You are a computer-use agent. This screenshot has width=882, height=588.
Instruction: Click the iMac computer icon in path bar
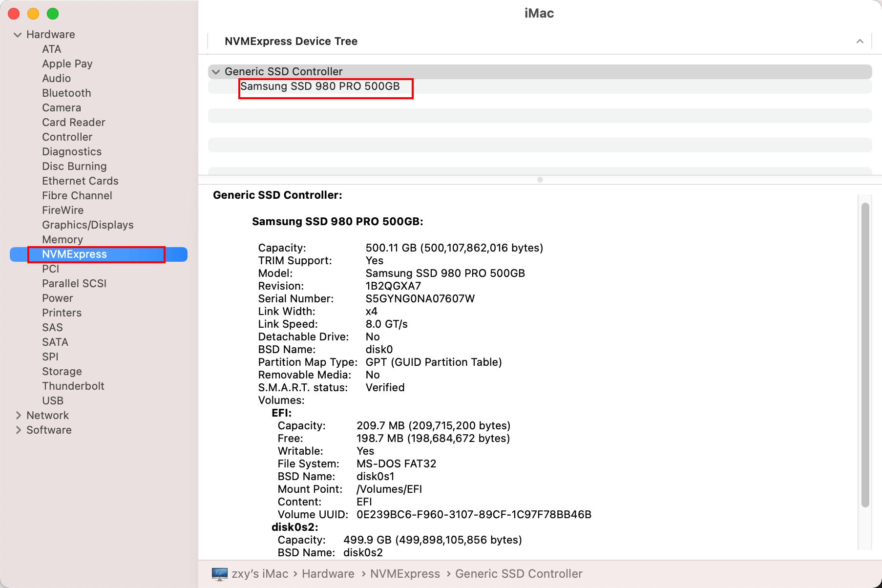tap(220, 574)
